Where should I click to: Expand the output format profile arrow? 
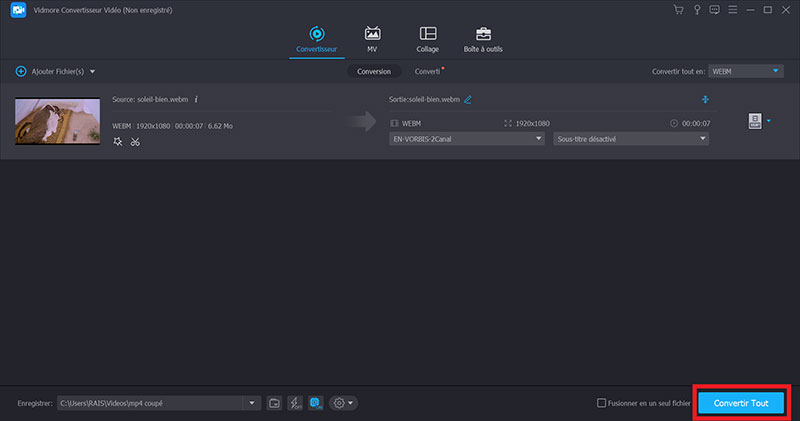[769, 121]
